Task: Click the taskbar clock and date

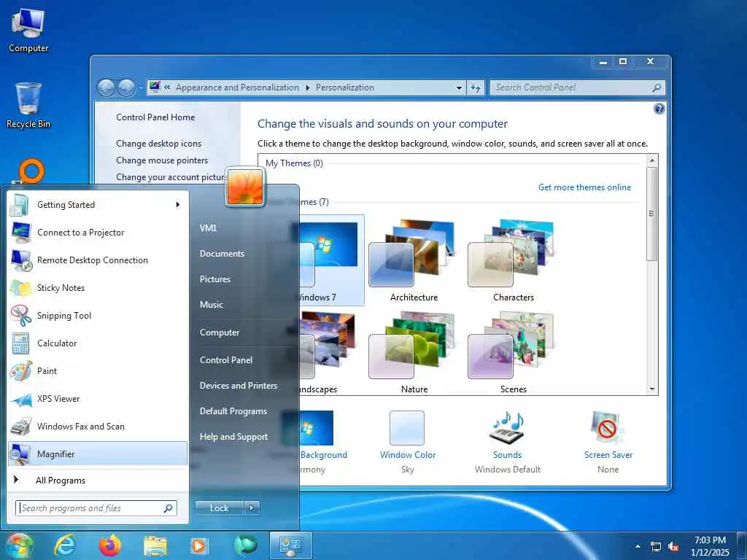Action: click(710, 546)
